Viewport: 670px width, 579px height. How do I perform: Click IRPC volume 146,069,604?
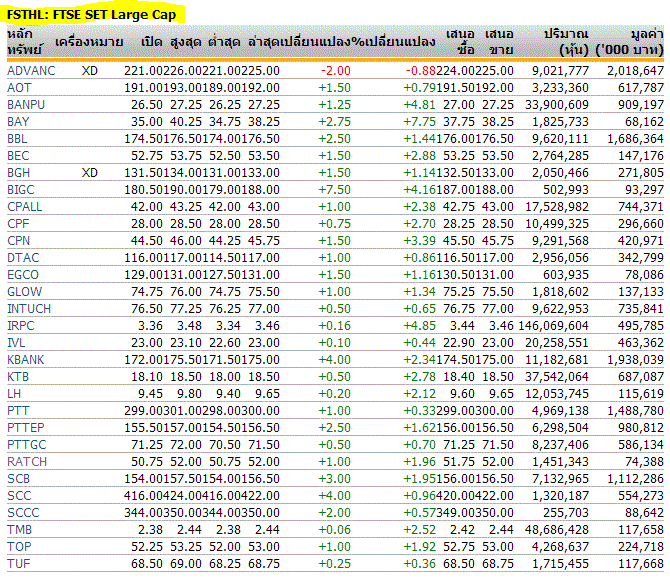coord(553,326)
